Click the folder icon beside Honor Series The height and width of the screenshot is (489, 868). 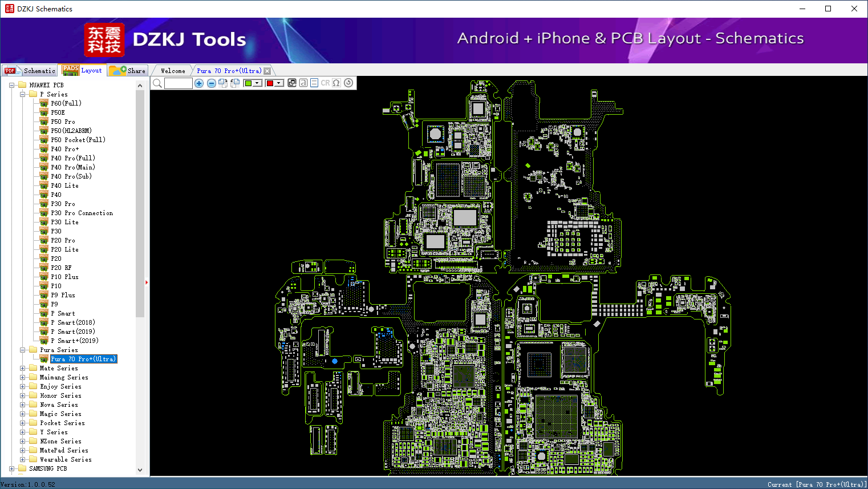tap(33, 395)
